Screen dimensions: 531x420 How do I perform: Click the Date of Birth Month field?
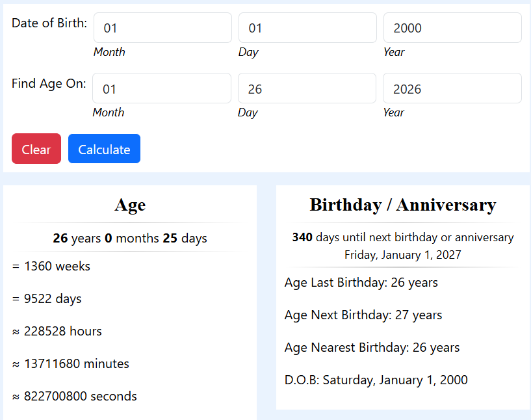pyautogui.click(x=162, y=27)
